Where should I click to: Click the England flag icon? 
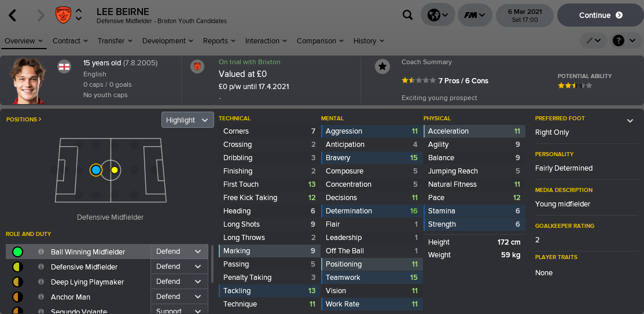point(64,67)
